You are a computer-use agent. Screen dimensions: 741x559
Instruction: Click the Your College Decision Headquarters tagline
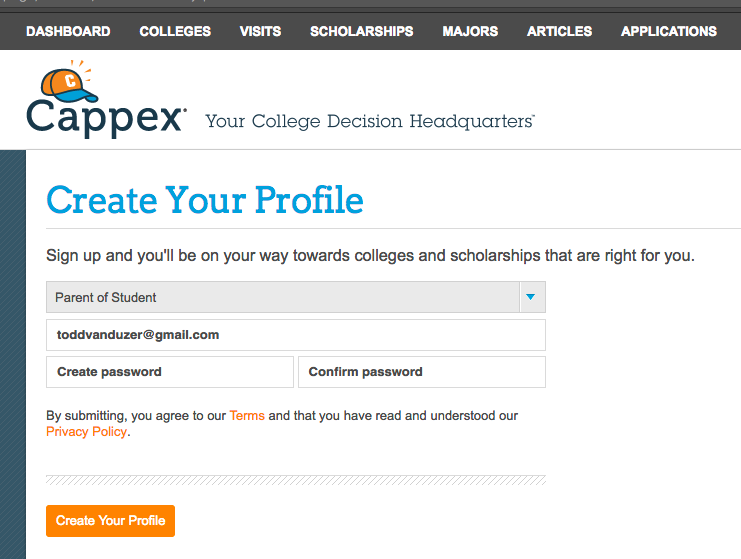pos(370,121)
